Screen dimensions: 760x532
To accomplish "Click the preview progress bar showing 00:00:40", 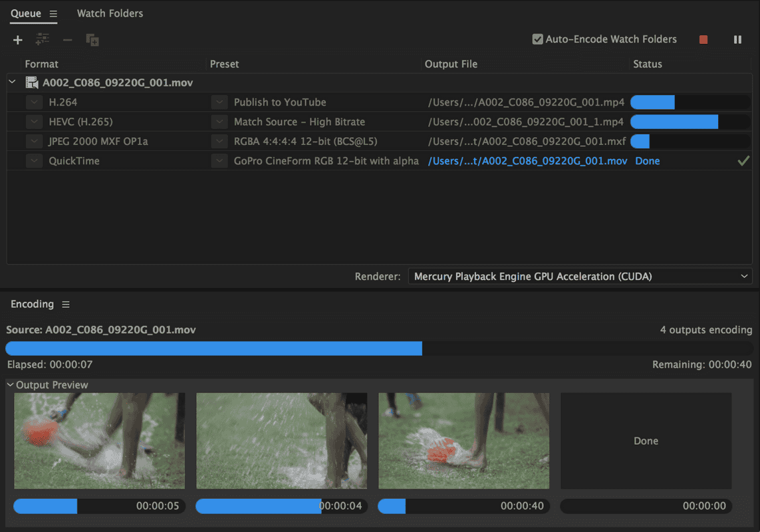I will coord(464,506).
